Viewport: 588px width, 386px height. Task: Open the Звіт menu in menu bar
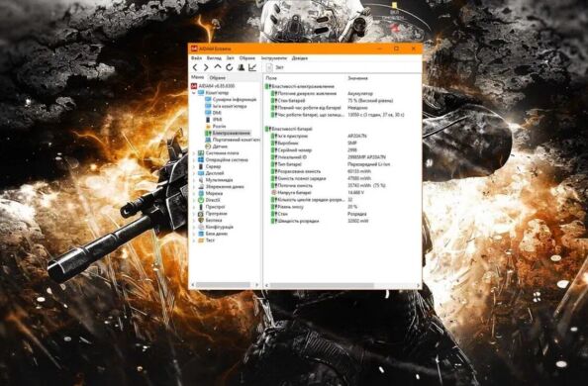tap(230, 58)
